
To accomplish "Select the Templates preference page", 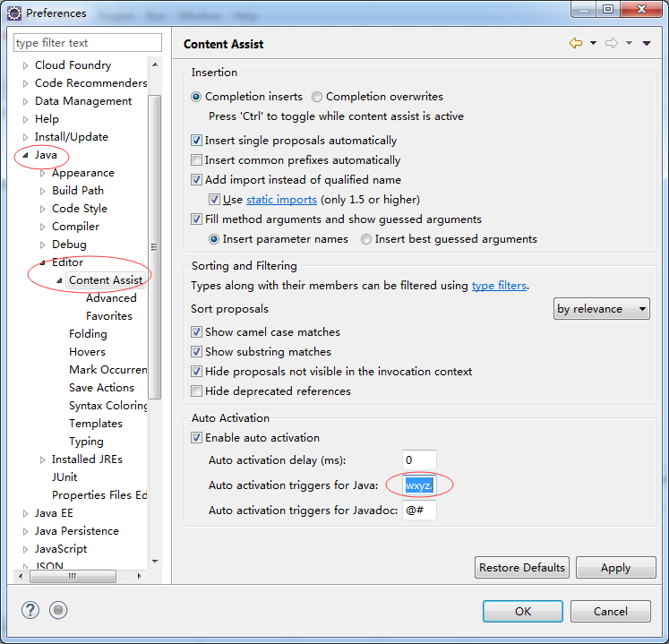I will point(96,424).
